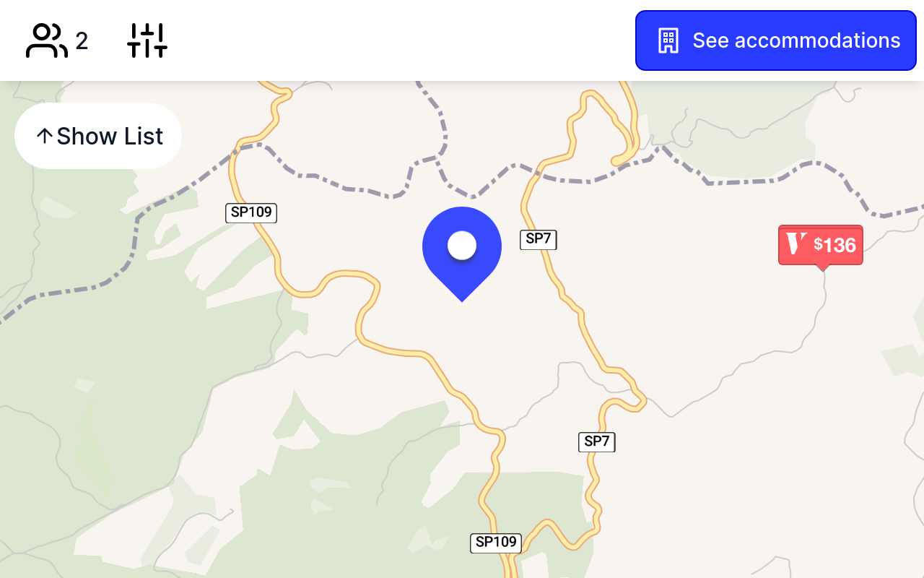924x578 pixels.
Task: Click the SP109 road label below Show List
Action: [251, 212]
